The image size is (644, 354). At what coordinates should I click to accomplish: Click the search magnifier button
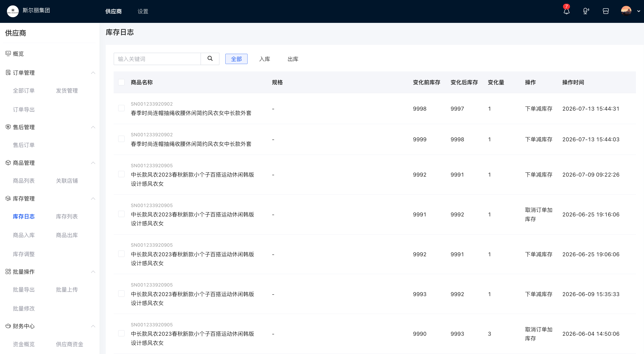210,59
